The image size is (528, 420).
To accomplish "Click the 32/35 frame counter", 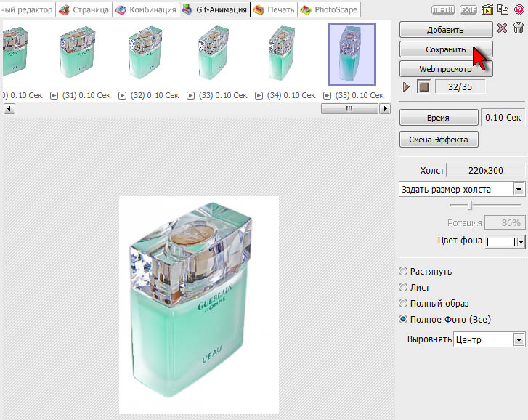I will (x=460, y=87).
